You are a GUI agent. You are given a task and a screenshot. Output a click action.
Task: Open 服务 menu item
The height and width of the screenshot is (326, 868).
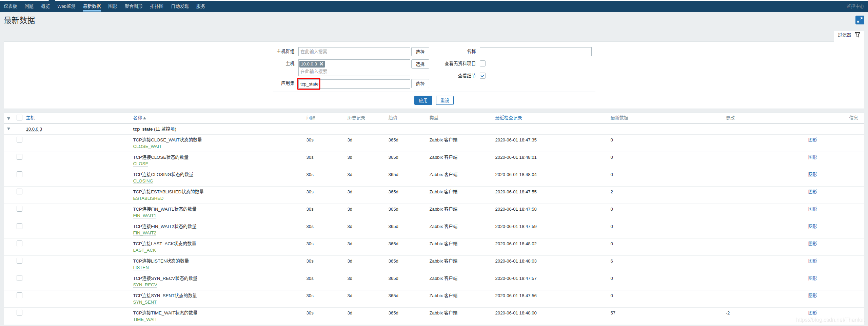(201, 6)
